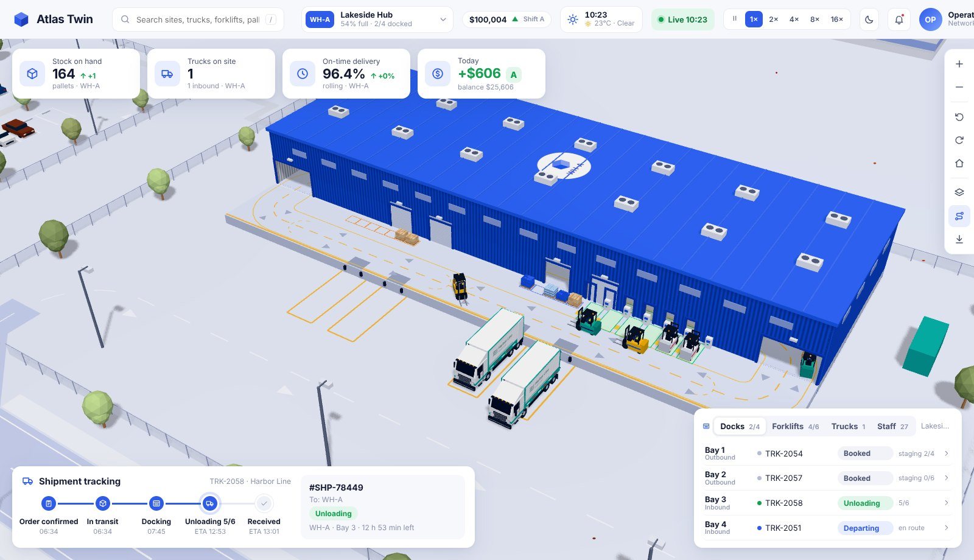Screen dimensions: 974x560
Task: Click the trucks on site truck icon
Action: pos(167,74)
